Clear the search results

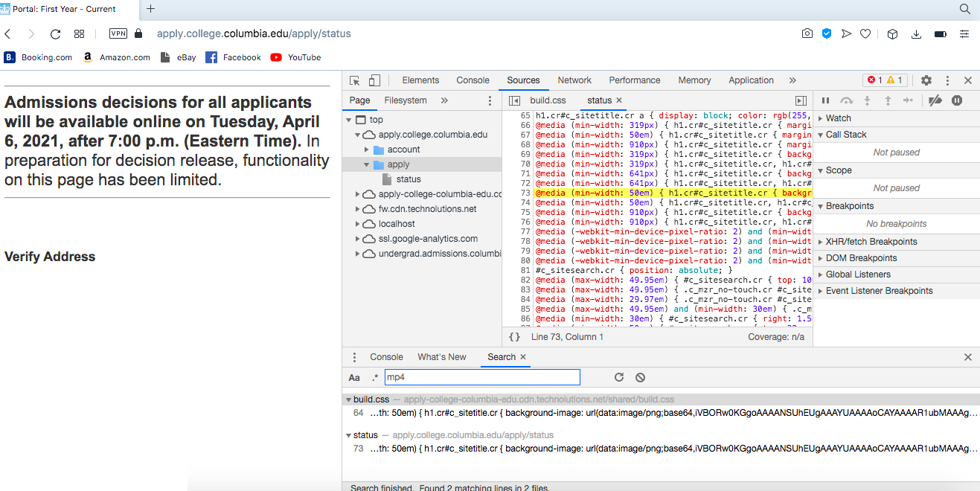[640, 377]
